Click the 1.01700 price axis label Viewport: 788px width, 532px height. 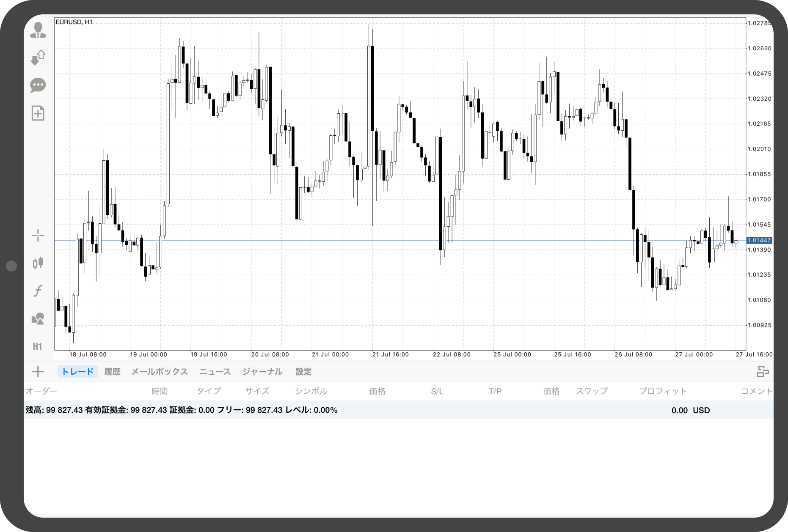[759, 199]
